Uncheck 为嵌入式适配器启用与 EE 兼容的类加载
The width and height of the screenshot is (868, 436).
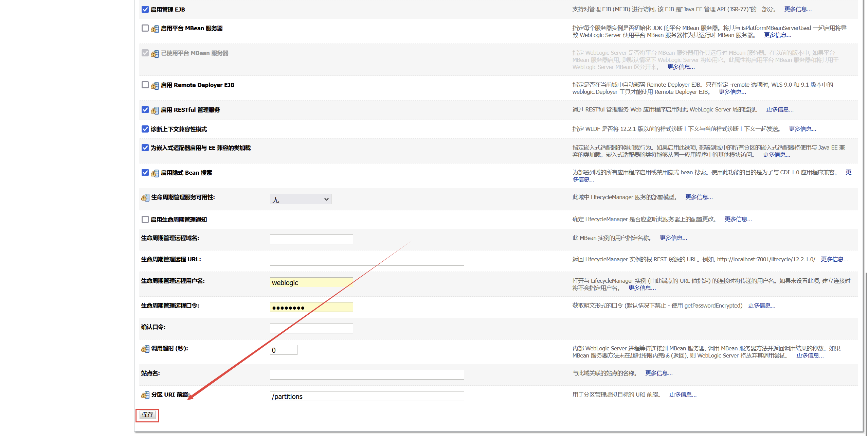pos(145,147)
